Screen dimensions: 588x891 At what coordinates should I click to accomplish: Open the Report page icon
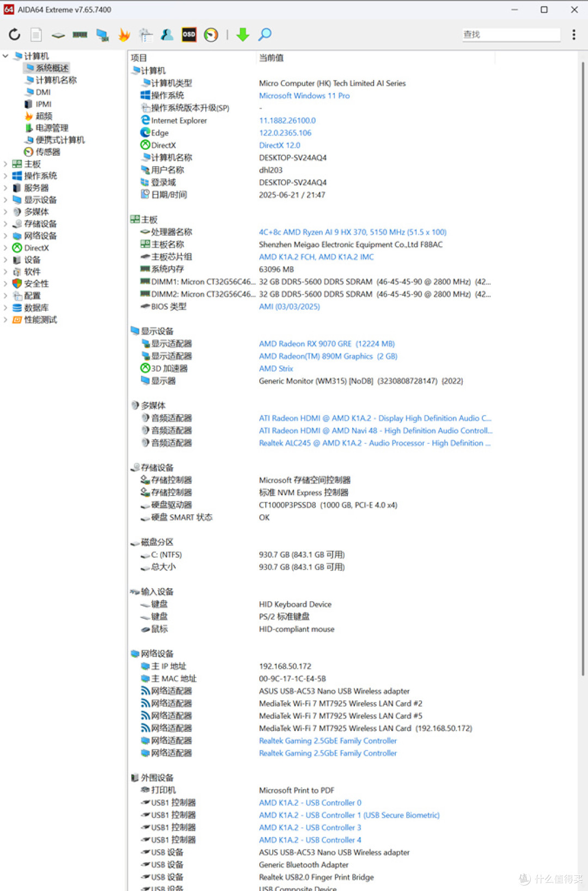point(36,35)
